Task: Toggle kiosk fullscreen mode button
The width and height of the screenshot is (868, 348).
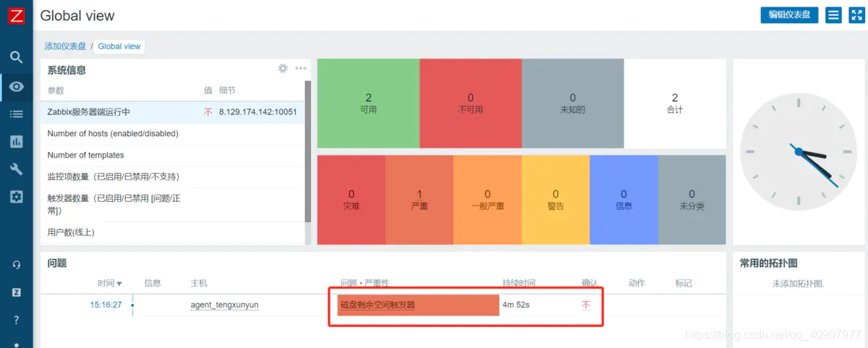Action: (x=857, y=15)
